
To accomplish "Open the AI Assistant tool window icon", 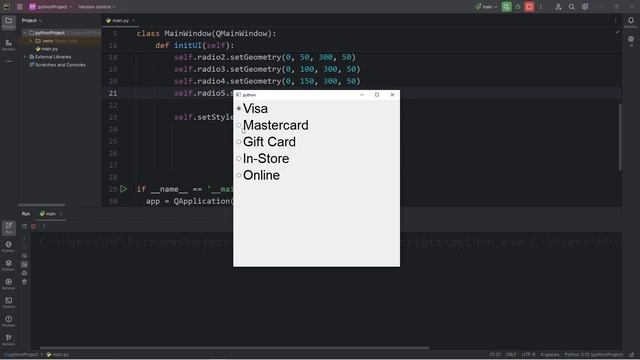I will 631,40.
